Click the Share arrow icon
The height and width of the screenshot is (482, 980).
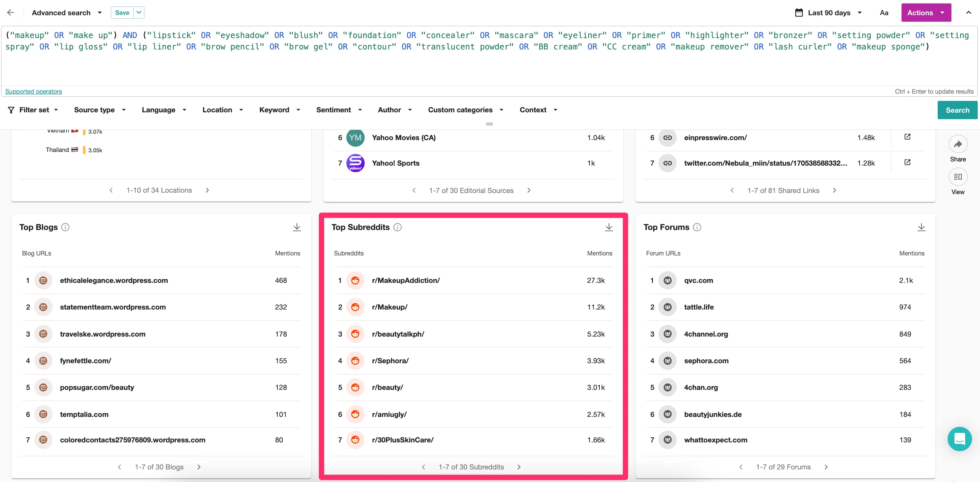tap(958, 144)
